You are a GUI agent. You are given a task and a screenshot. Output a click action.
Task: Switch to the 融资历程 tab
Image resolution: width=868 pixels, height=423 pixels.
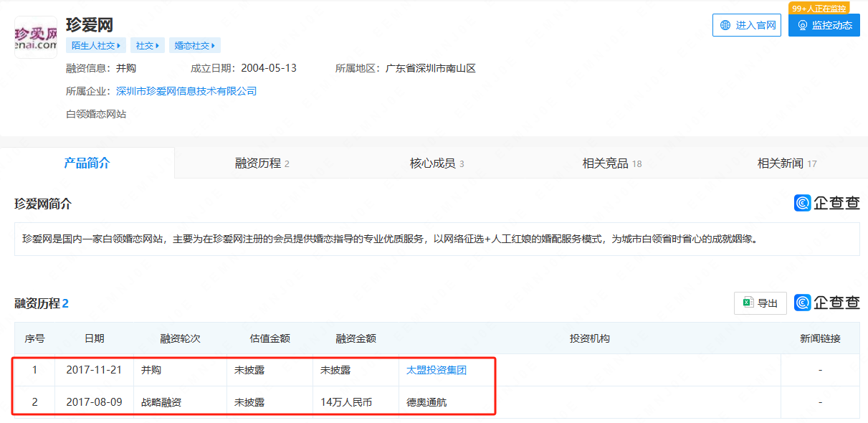262,163
